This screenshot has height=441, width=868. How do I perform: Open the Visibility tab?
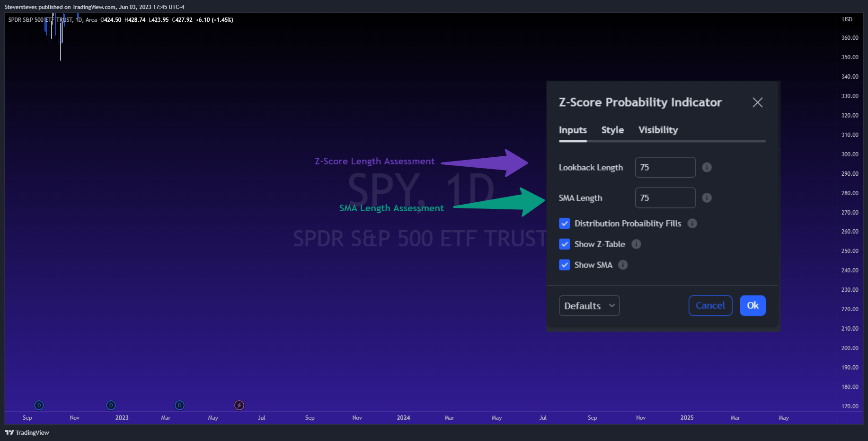click(x=658, y=130)
